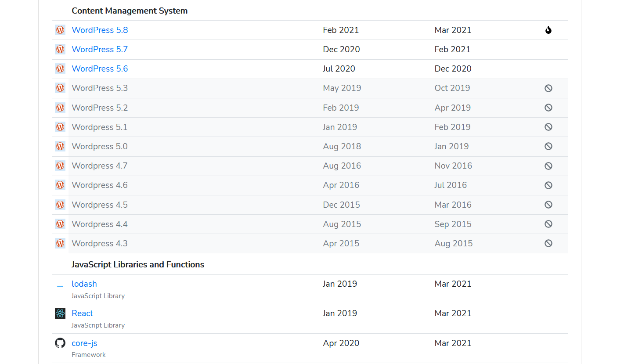Click the 'WordPress 5.2' technology name
Viewport: 624px width, 364px height.
click(100, 108)
